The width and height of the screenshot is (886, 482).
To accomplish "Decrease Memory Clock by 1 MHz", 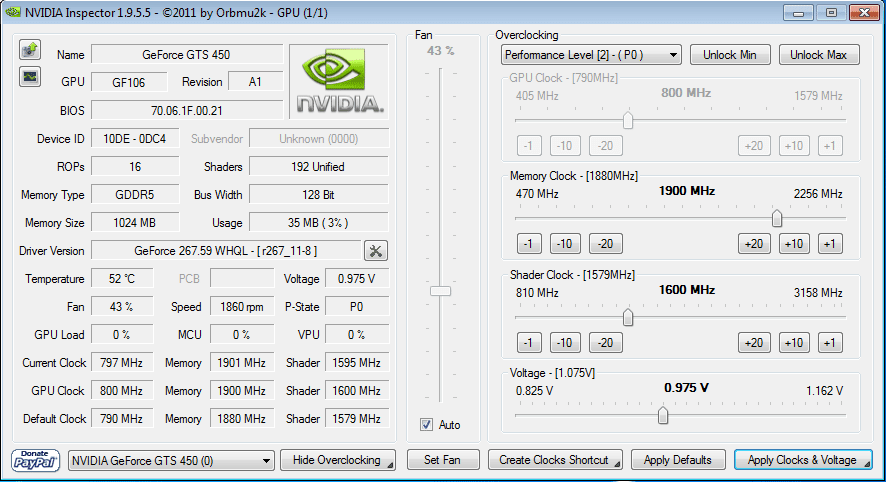I will (529, 244).
